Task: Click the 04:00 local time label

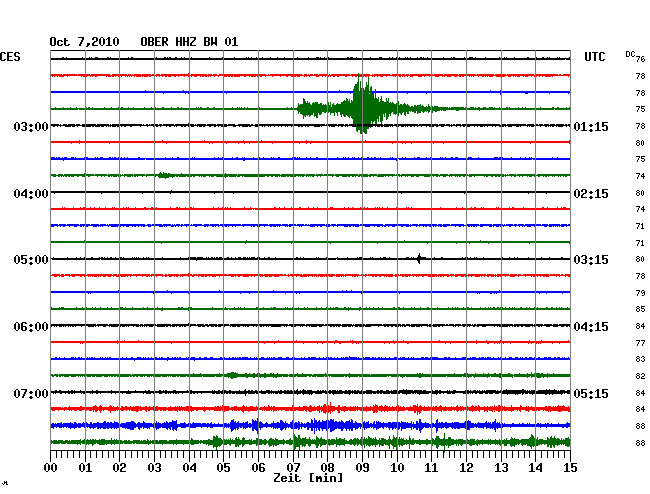Action: [31, 194]
